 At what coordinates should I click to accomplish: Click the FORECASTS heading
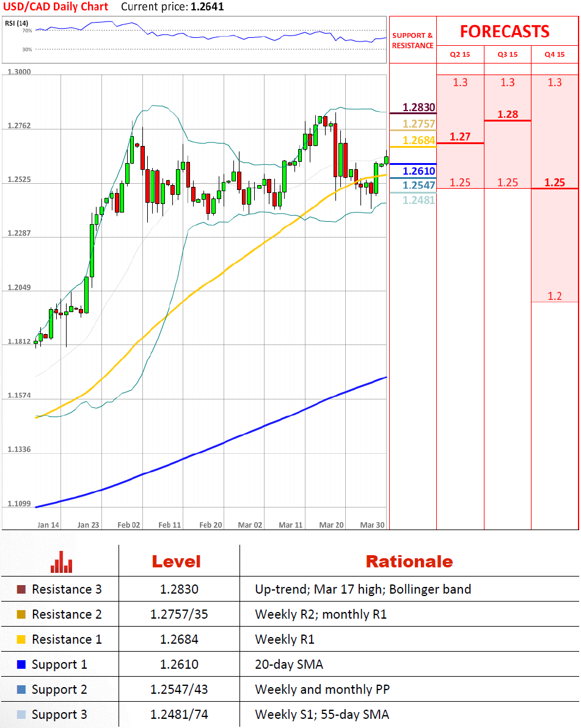[505, 32]
